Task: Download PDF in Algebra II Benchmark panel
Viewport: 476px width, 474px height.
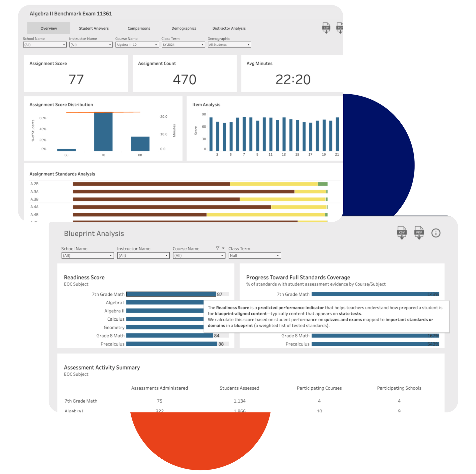Action: (339, 28)
